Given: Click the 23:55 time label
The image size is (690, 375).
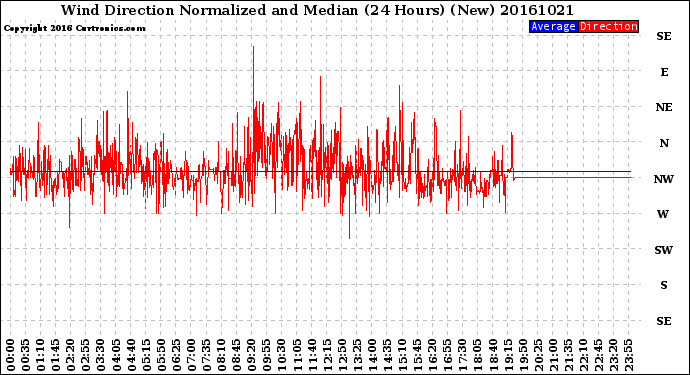Looking at the screenshot, I should (x=628, y=355).
